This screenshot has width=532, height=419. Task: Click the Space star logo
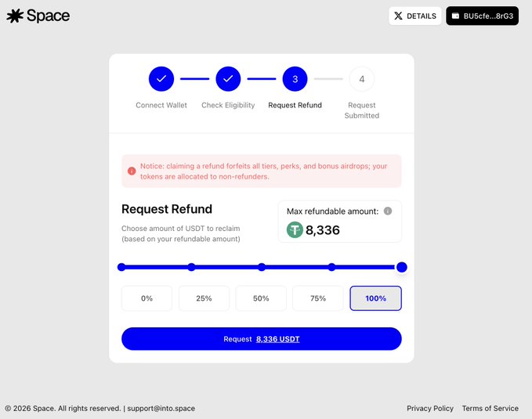click(15, 16)
